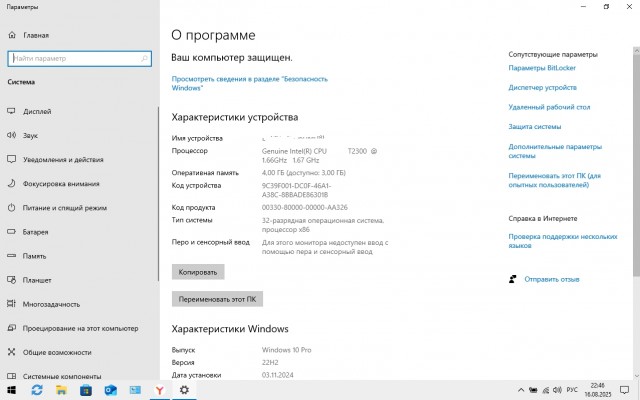640x400 pixels.
Task: Open Дополнительные параметры системы link
Action: [x=555, y=151]
